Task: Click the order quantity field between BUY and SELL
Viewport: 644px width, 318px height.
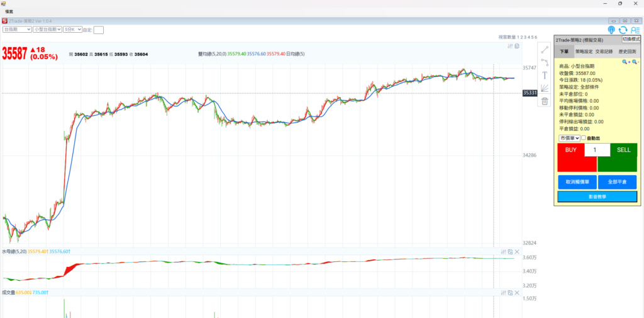Action: (597, 150)
